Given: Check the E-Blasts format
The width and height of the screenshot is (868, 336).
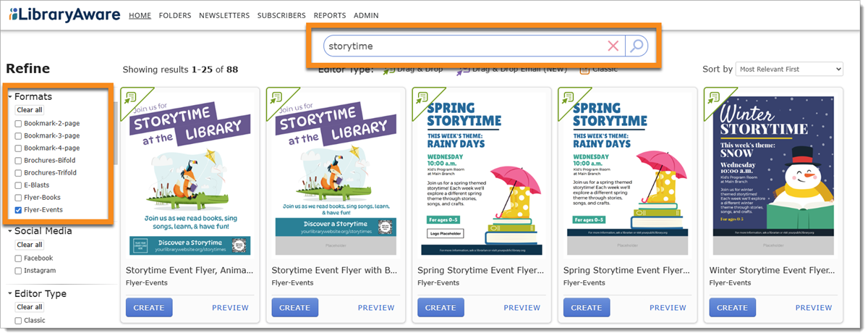Looking at the screenshot, I should [19, 185].
